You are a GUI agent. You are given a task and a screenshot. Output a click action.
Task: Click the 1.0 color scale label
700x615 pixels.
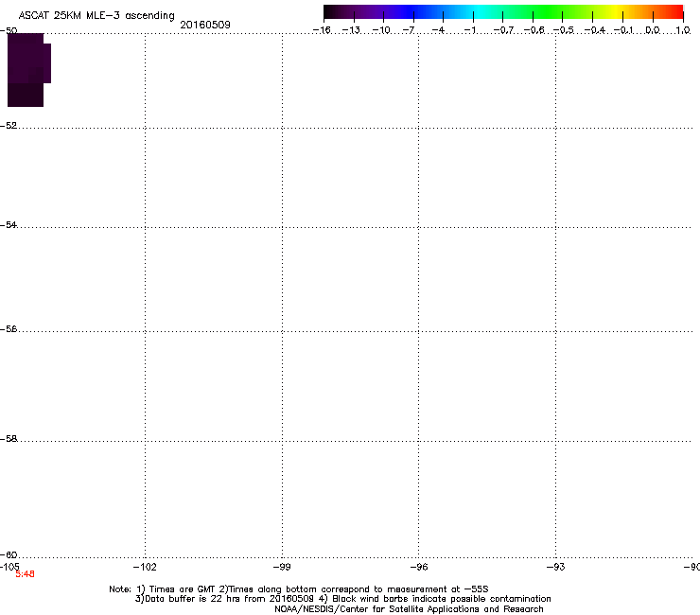pos(683,30)
